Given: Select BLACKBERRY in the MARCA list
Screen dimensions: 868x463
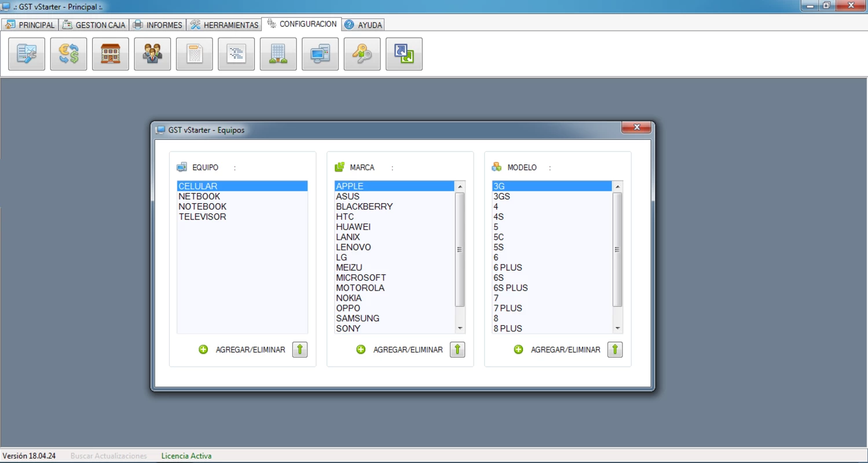Looking at the screenshot, I should coord(395,207).
